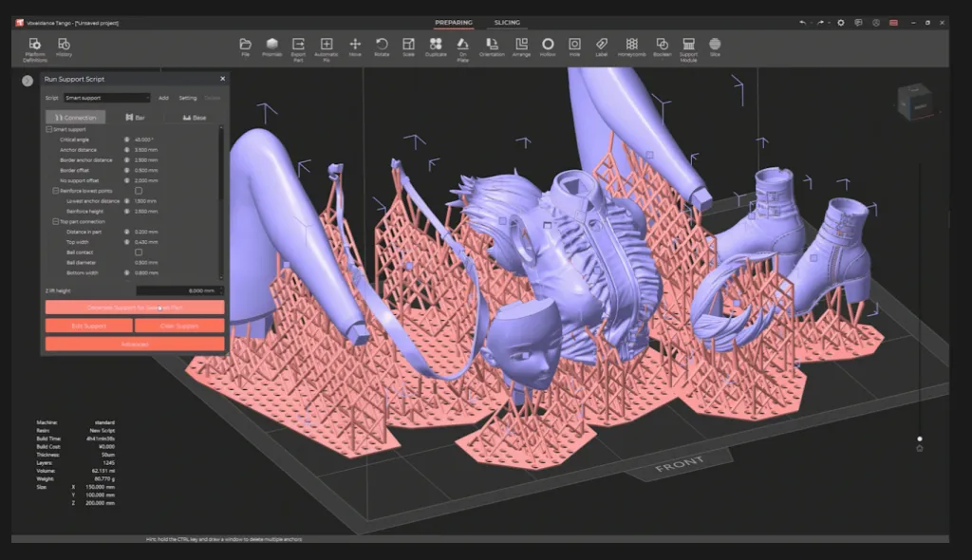Select the Boolean tool icon
972x560 pixels.
[x=662, y=46]
